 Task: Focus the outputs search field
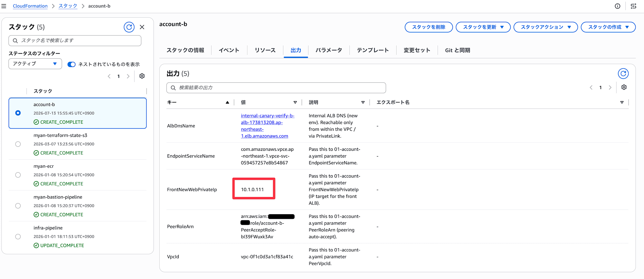(x=276, y=88)
